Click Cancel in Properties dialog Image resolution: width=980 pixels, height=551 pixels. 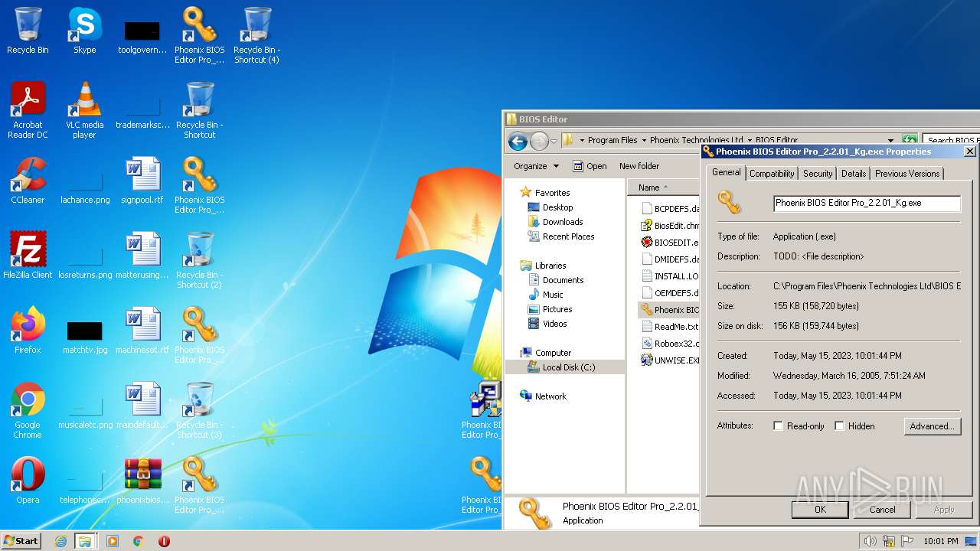(882, 510)
